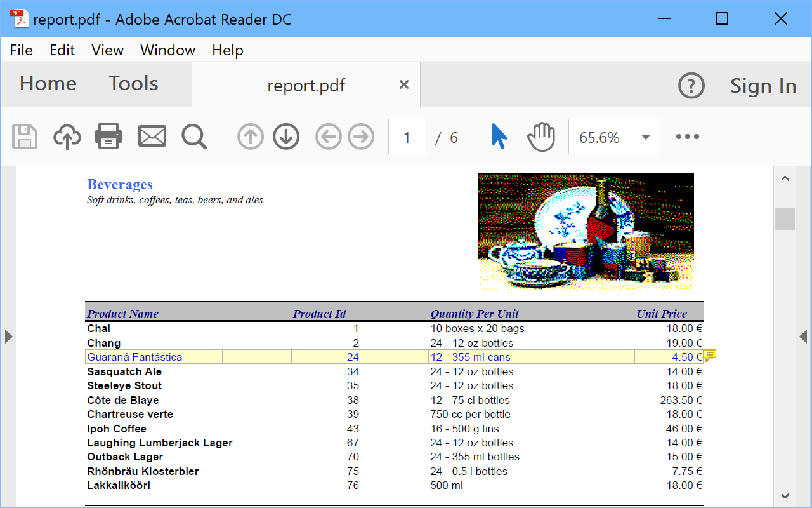Viewport: 812px width, 508px height.
Task: Activate the Selection arrow tool
Action: tap(499, 137)
